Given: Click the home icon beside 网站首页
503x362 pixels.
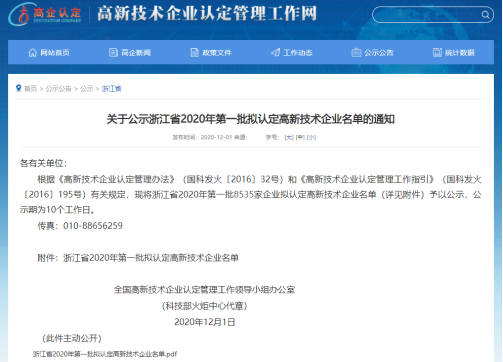Looking at the screenshot, I should 33,52.
